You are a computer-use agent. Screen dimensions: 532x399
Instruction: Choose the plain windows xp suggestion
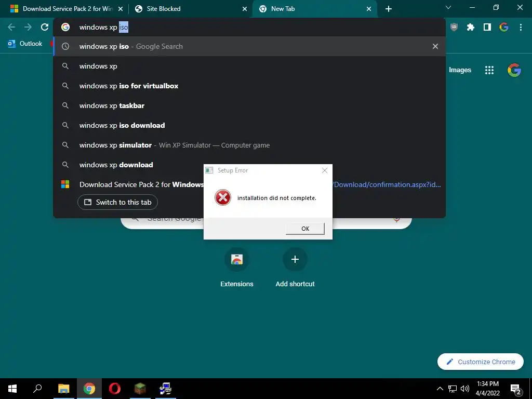249,66
